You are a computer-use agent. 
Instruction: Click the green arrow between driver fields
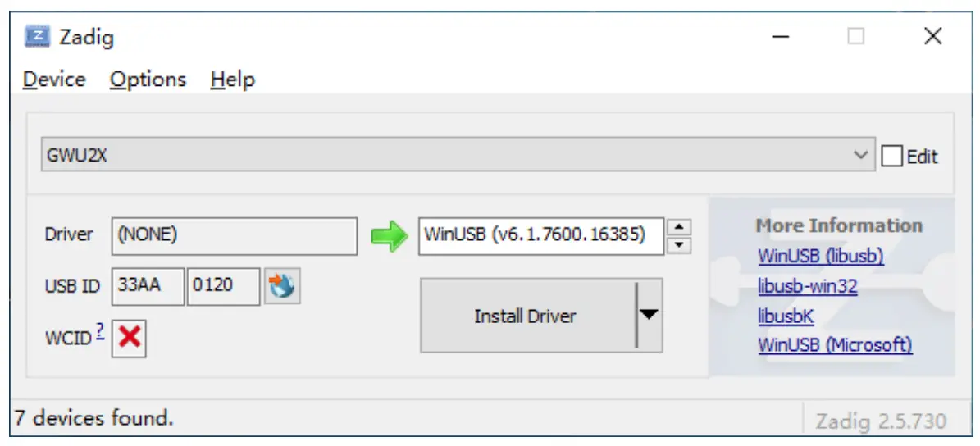tap(389, 237)
